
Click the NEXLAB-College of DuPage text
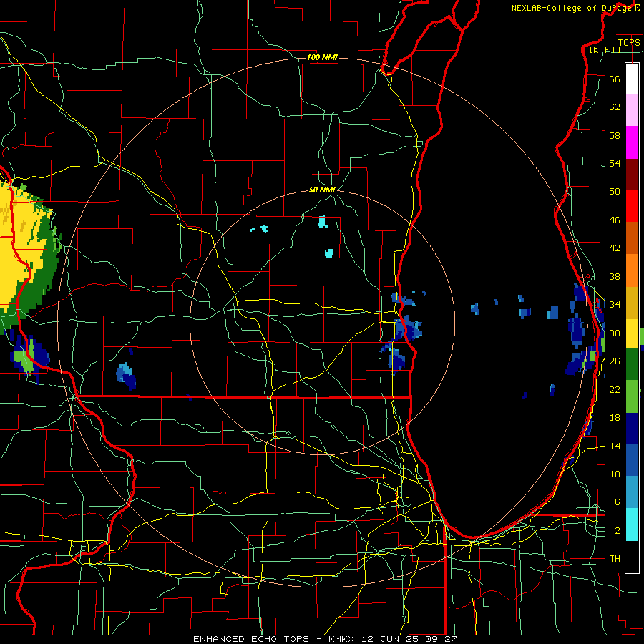pyautogui.click(x=572, y=8)
